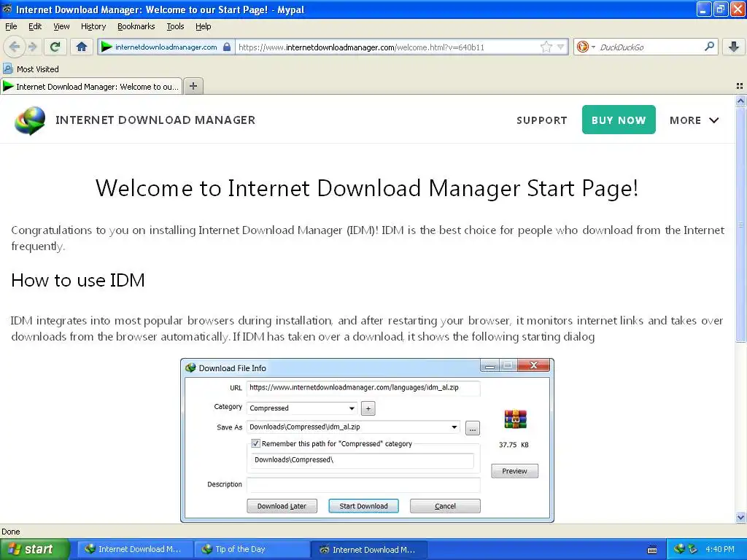Go back with the Back arrow button

(15, 47)
